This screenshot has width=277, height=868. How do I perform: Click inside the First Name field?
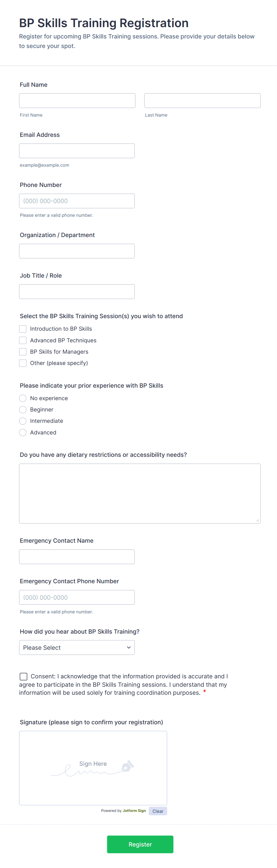[77, 100]
